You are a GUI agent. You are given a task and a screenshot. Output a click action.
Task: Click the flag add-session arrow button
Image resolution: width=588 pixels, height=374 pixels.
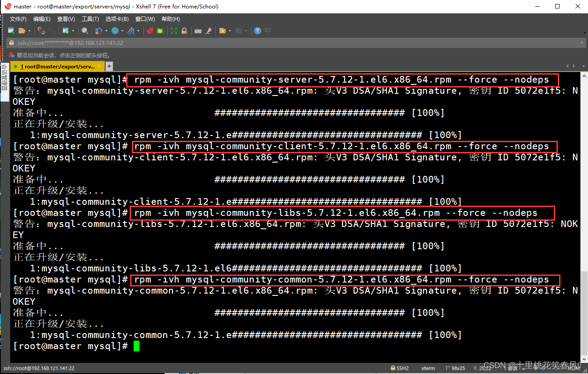point(12,56)
